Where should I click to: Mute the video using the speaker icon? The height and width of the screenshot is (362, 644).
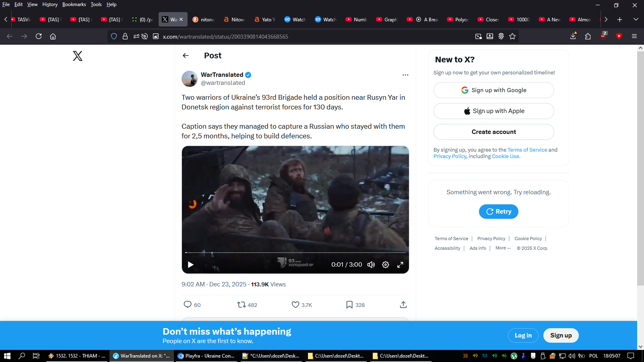(371, 265)
